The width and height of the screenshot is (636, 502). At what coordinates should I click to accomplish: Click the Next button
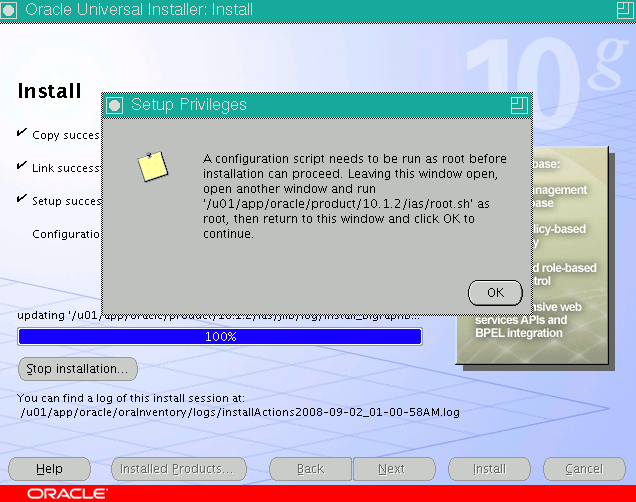pos(394,469)
